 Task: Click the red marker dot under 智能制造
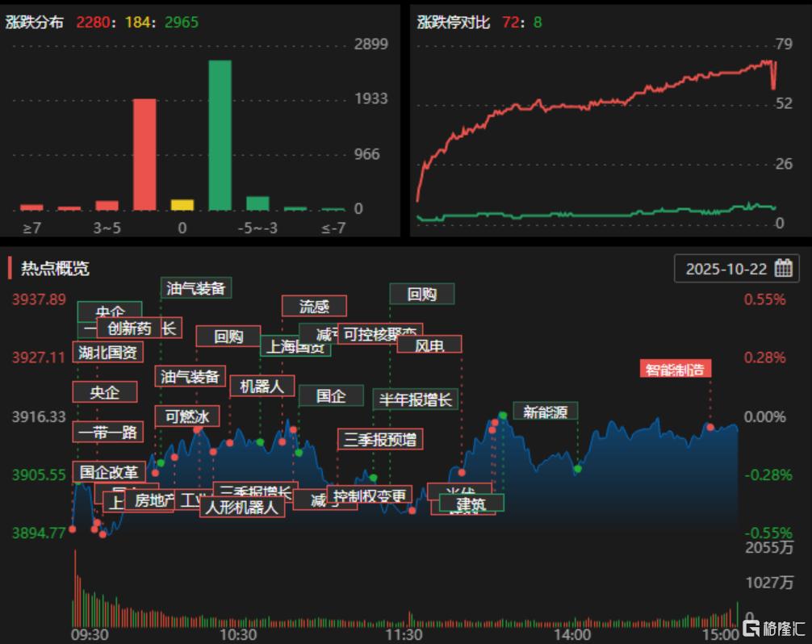(710, 426)
